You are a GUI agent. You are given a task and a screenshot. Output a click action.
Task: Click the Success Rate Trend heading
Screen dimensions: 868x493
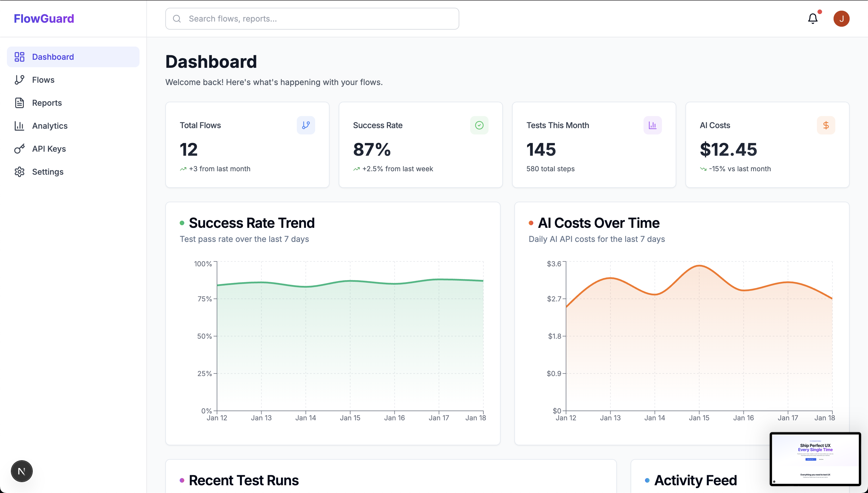[252, 223]
